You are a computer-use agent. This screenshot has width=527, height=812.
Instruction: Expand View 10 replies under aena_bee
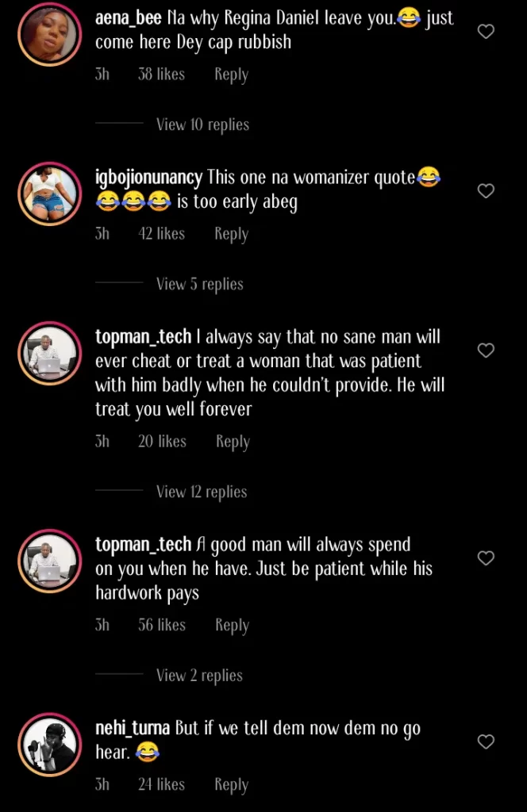point(202,124)
